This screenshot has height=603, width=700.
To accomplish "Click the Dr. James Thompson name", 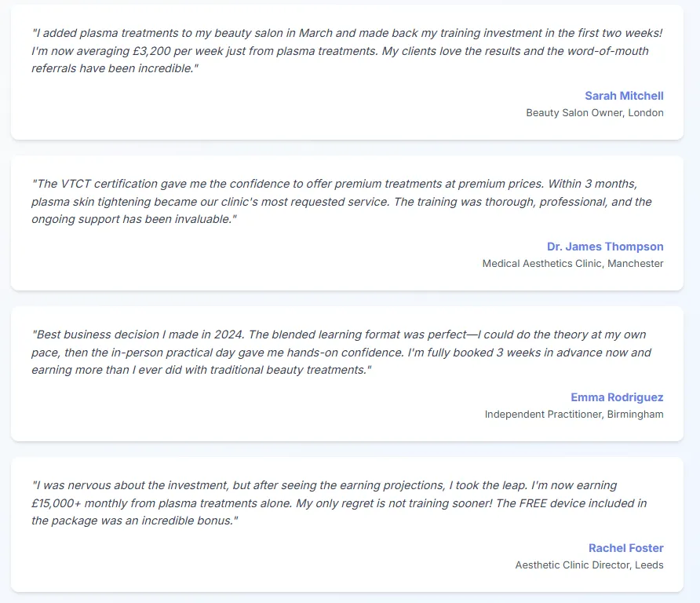I will pos(605,247).
